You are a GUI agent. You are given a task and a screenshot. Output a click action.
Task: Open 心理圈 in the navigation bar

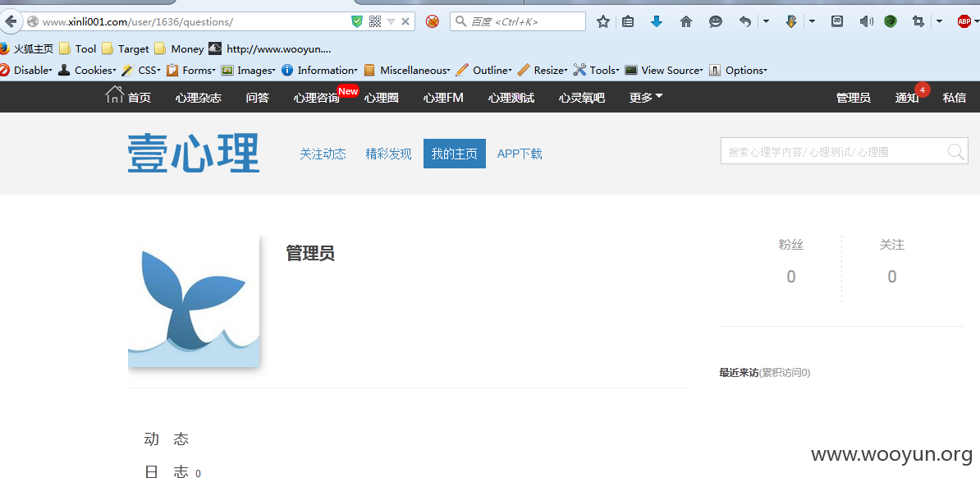382,98
